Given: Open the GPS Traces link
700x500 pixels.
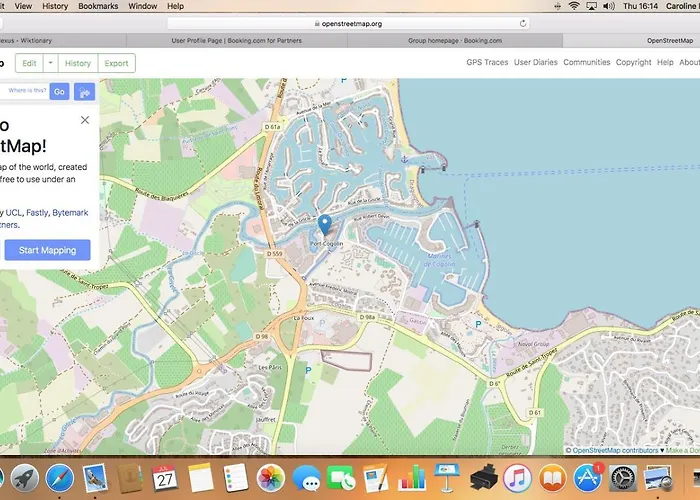Looking at the screenshot, I should [x=487, y=62].
